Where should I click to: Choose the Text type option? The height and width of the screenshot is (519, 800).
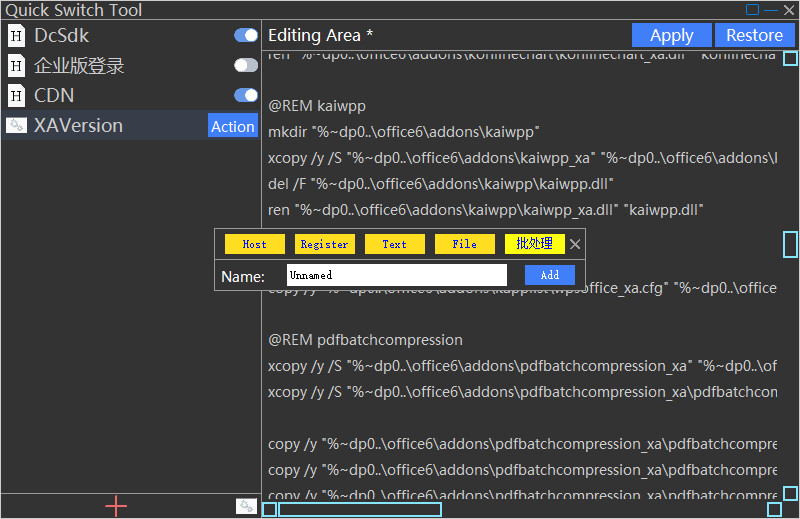(395, 244)
